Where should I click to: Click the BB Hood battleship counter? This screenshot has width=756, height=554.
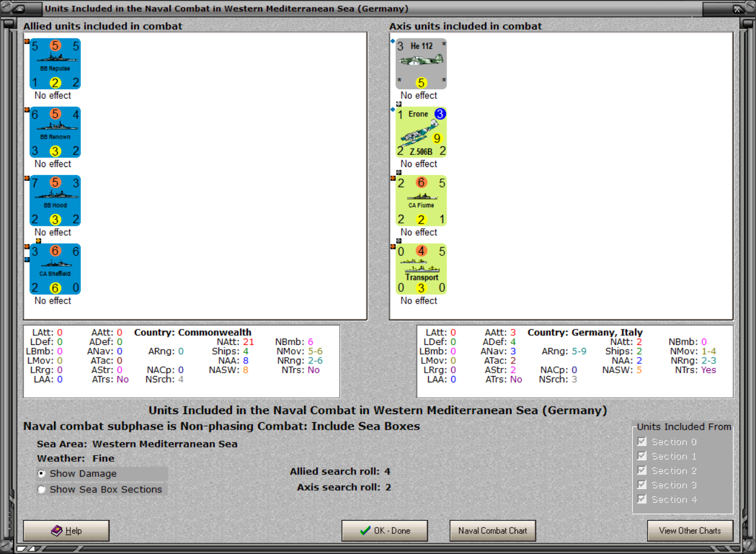[x=55, y=201]
